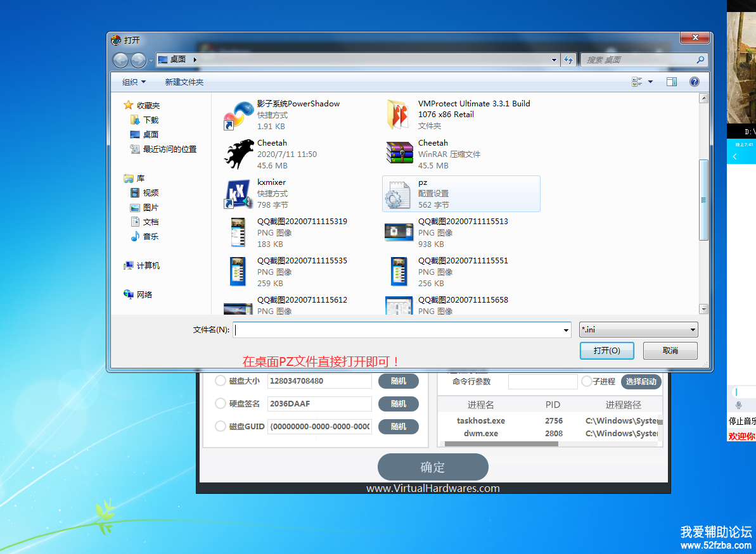Select the kxmixer shortcut icon

coord(238,194)
